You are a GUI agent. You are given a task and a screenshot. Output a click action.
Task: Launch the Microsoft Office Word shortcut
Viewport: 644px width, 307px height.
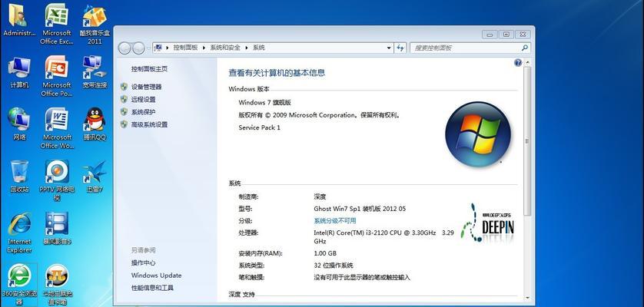57,128
